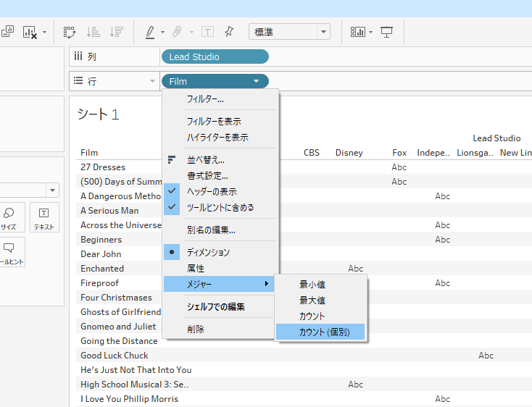Click the Enchanted Disney Abc cell

356,269
